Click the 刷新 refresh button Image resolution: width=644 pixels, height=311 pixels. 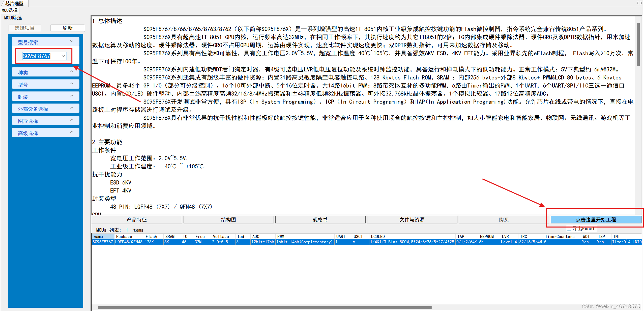[x=67, y=28]
